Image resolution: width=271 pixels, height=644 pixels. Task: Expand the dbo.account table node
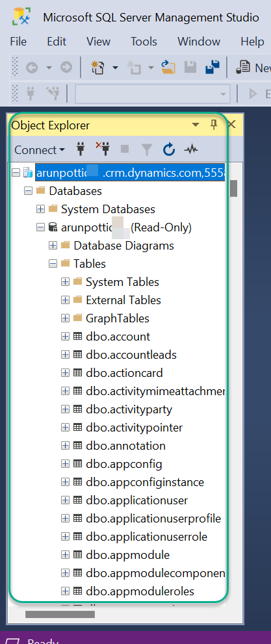65,337
